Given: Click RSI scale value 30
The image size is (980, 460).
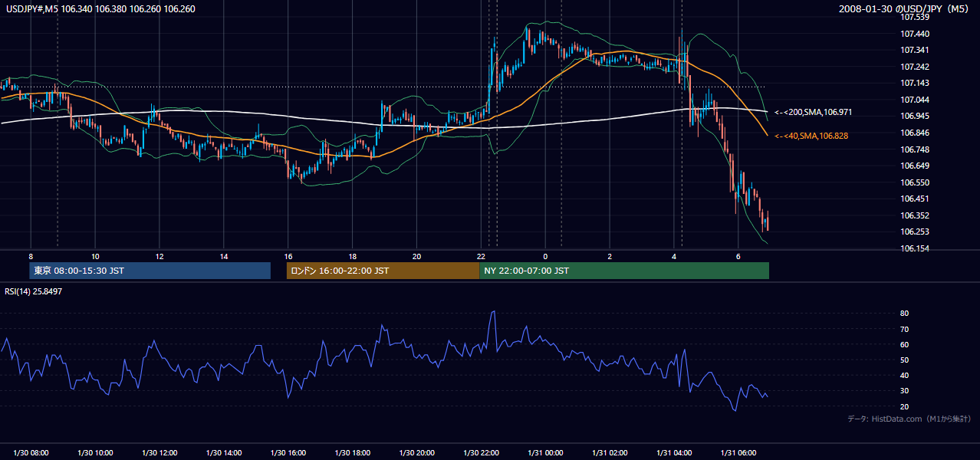Looking at the screenshot, I should [905, 391].
